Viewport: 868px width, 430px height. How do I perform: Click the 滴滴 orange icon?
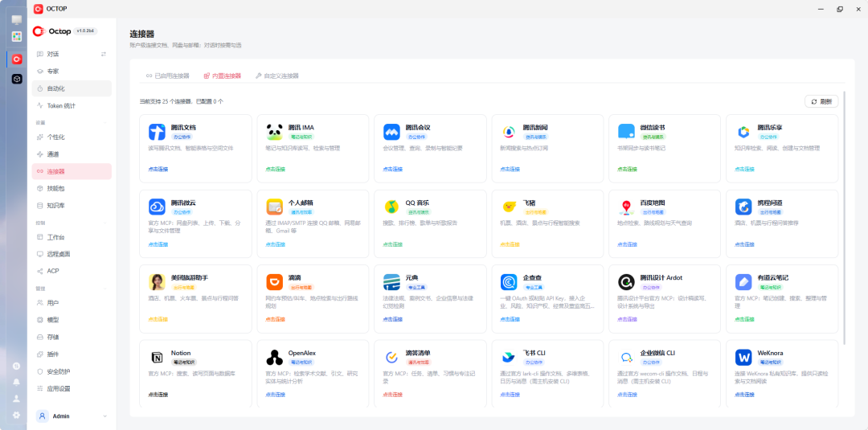coord(275,282)
